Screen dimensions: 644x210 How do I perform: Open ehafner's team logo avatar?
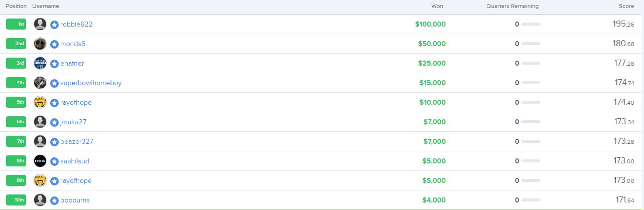pos(40,63)
